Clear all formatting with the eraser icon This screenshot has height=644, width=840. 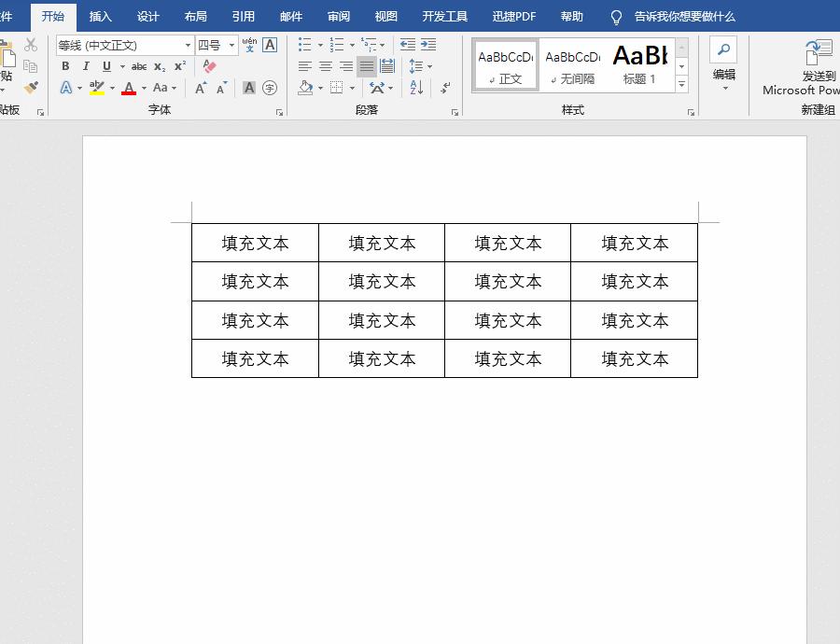pyautogui.click(x=209, y=67)
